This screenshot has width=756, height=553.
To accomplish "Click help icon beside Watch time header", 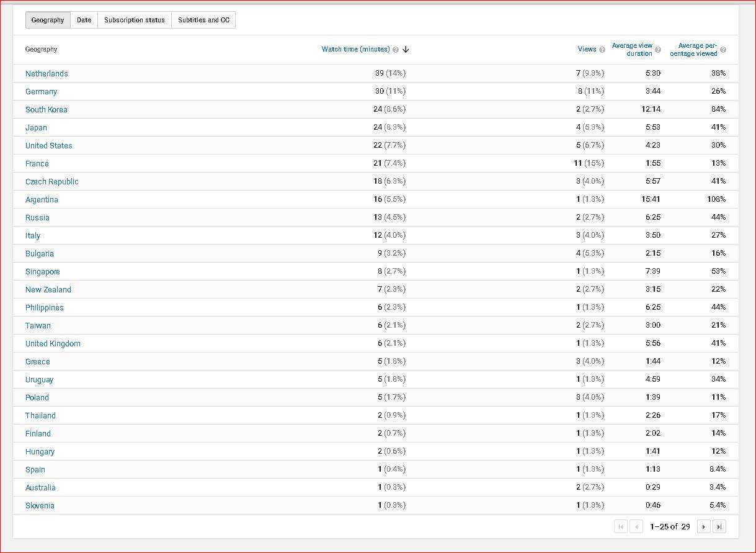I will [x=396, y=50].
